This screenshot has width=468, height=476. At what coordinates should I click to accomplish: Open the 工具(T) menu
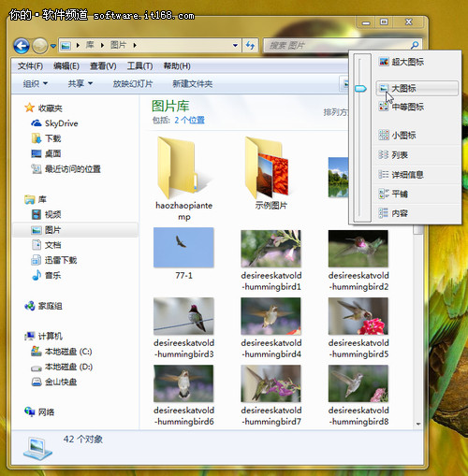[x=139, y=66]
